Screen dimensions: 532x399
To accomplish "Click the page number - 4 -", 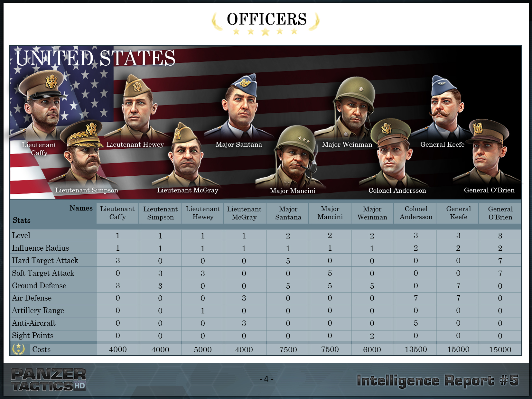I will click(266, 379).
